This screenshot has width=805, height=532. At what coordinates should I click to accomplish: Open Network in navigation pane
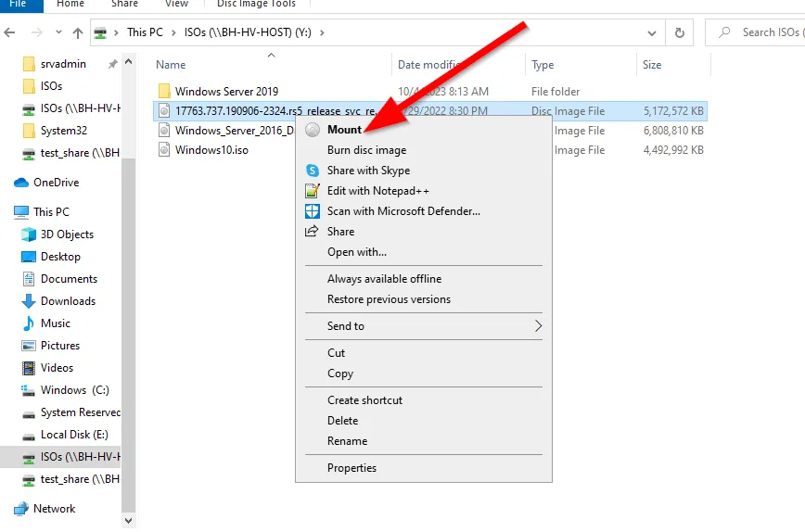pyautogui.click(x=54, y=509)
